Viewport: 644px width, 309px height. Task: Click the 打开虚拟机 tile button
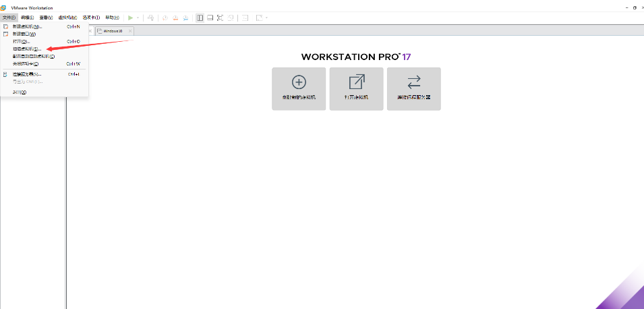point(356,88)
